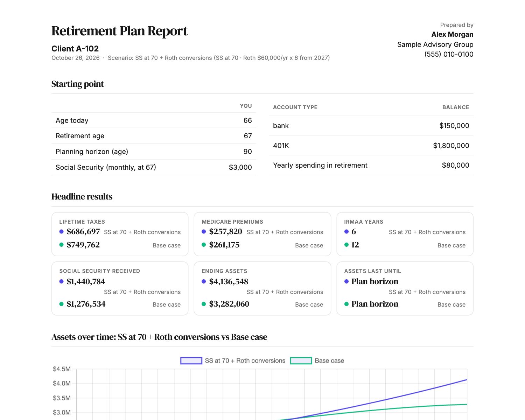Click ending assets $4,136,548 value
Viewport: 525px width, 420px height.
coord(229,281)
